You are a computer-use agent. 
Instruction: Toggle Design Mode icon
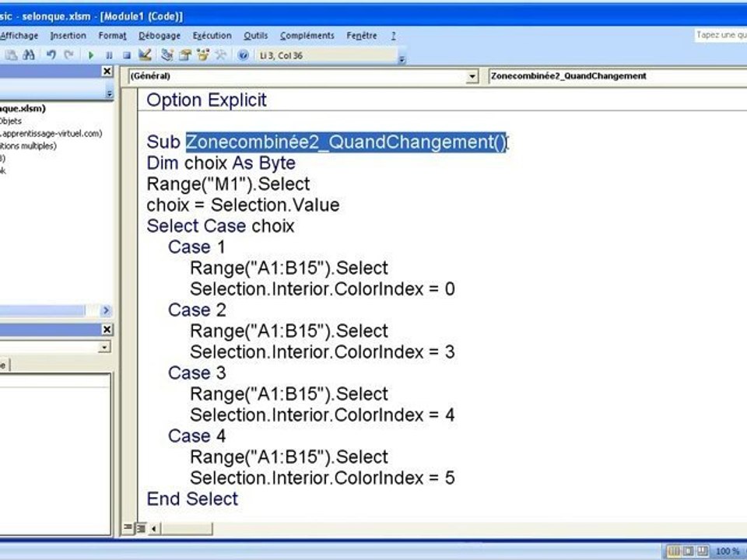coord(145,55)
